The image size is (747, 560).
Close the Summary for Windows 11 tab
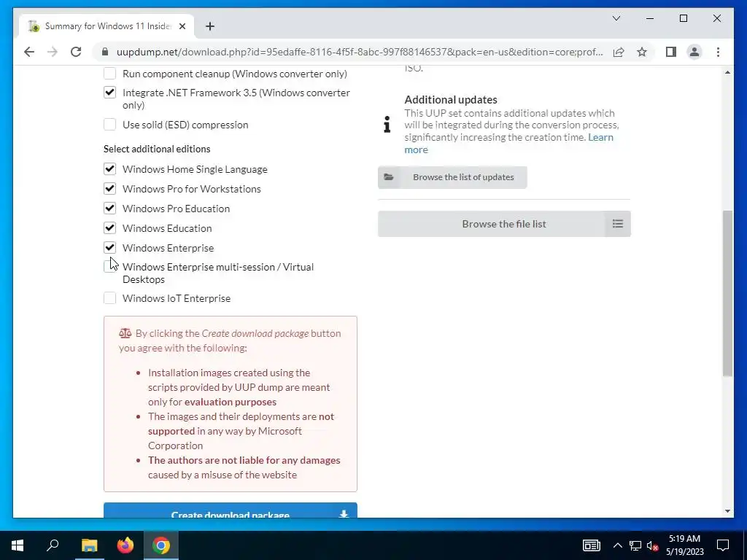pos(182,26)
